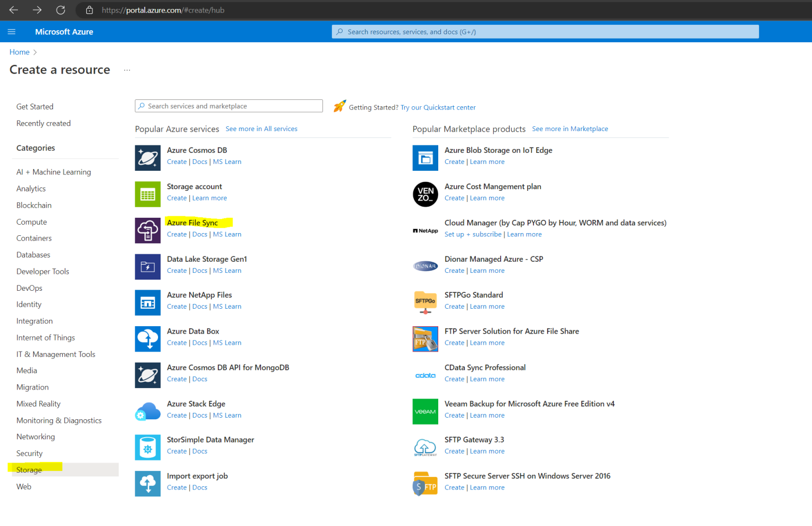Click the Azure Blob Storage on IoT Edge icon
Screen dimensions: 812x526
(x=425, y=158)
